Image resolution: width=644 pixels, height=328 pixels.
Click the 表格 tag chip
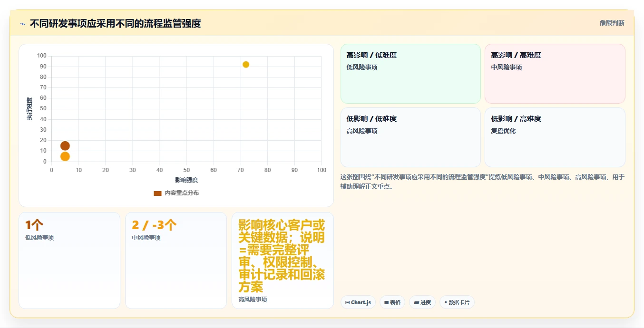point(392,302)
